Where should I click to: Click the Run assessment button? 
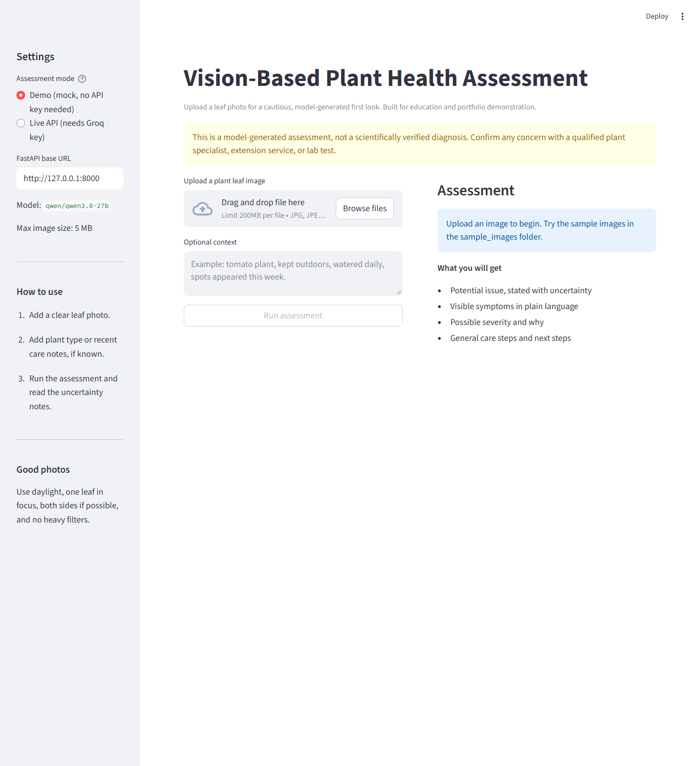tap(293, 316)
